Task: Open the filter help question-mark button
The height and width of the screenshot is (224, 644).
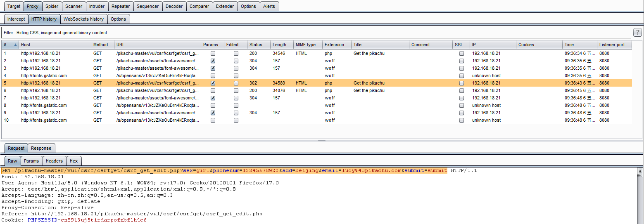Action: 637,33
